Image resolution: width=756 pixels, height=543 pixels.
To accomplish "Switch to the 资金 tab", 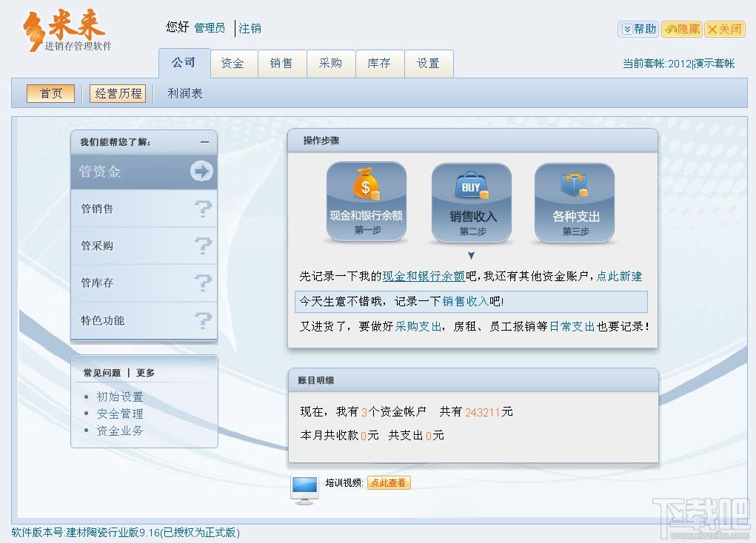I will click(233, 64).
